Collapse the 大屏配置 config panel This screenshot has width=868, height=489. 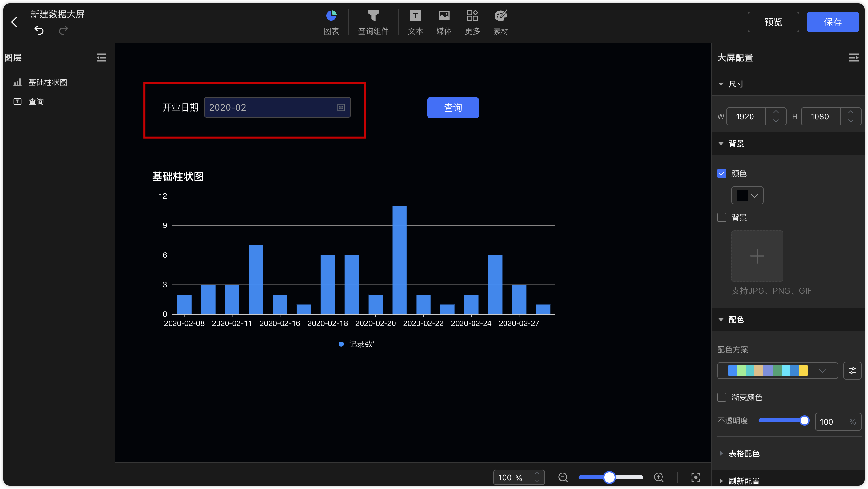(853, 58)
